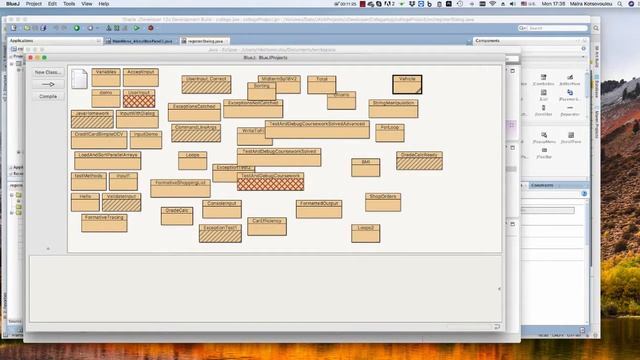The width and height of the screenshot is (640, 360).
Task: Select the FormattedOutput class box
Action: pos(319,209)
